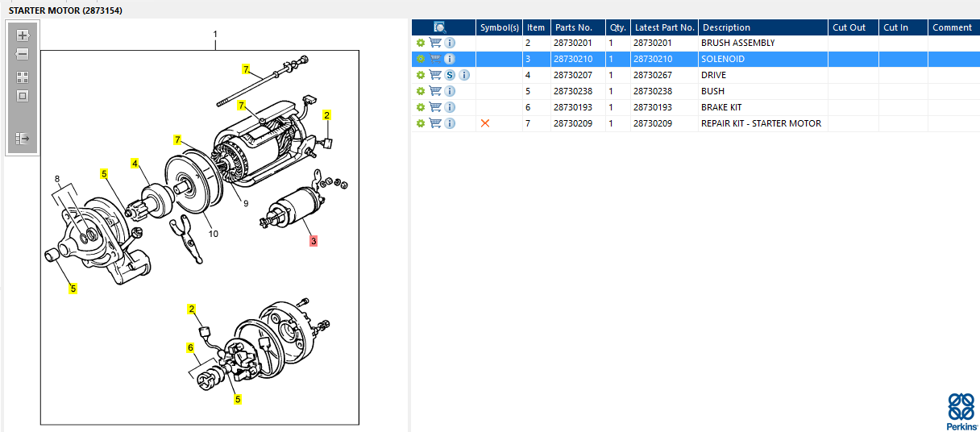Add BRAKE KIT to the cart
The image size is (980, 432).
[x=435, y=107]
